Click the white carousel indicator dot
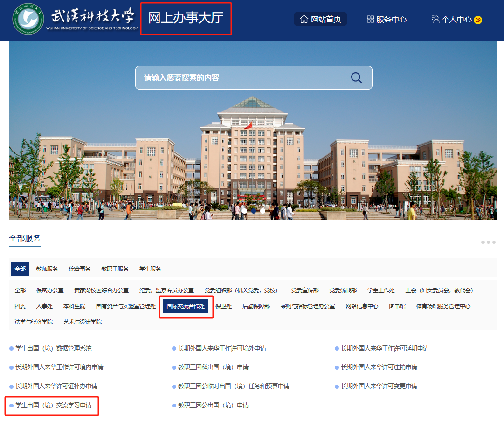This screenshot has width=504, height=421. 262,211
